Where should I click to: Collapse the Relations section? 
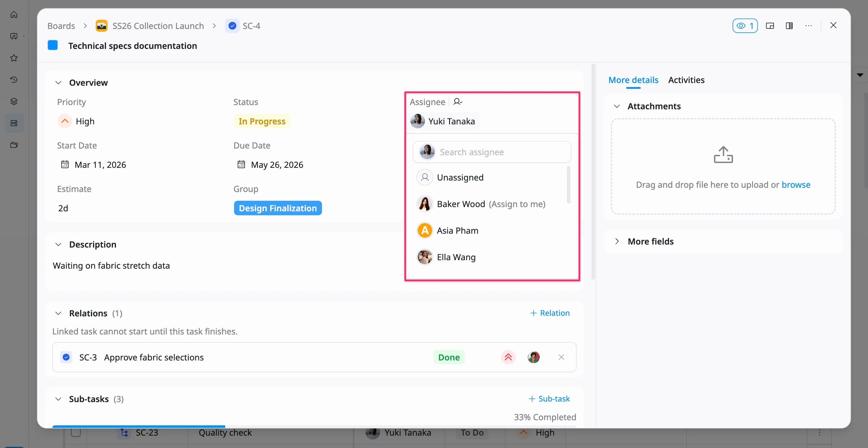point(58,313)
